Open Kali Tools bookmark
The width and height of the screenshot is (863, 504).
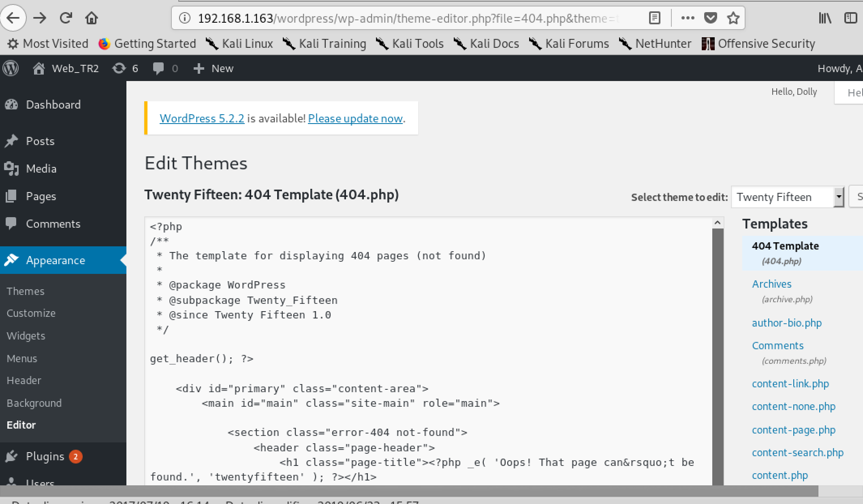click(410, 43)
